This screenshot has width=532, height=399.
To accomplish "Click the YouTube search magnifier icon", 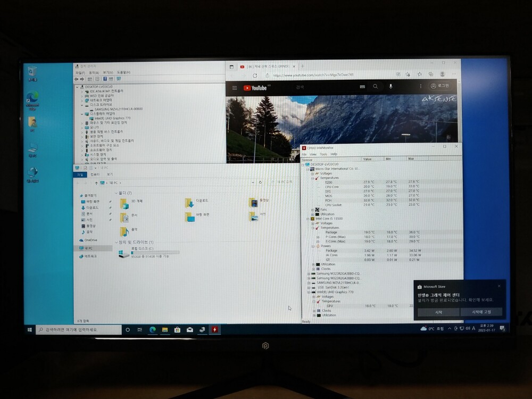I will 376,86.
